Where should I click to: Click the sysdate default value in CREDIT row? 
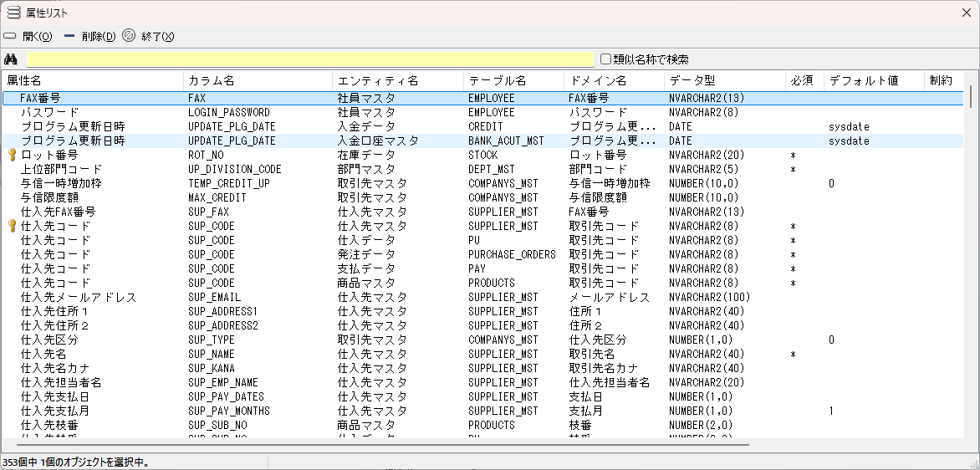point(849,127)
